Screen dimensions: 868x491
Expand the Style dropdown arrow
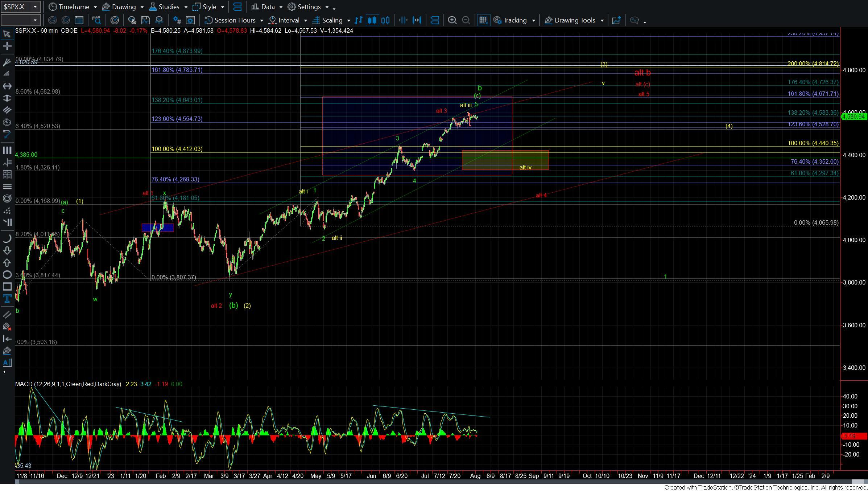click(223, 7)
